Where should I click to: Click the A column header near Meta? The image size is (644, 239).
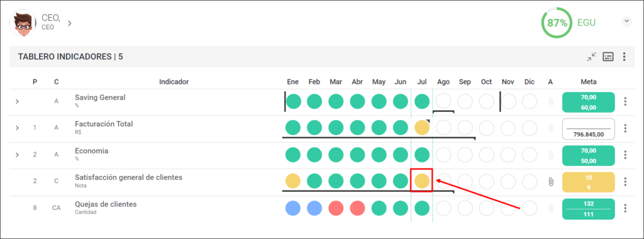[550, 82]
